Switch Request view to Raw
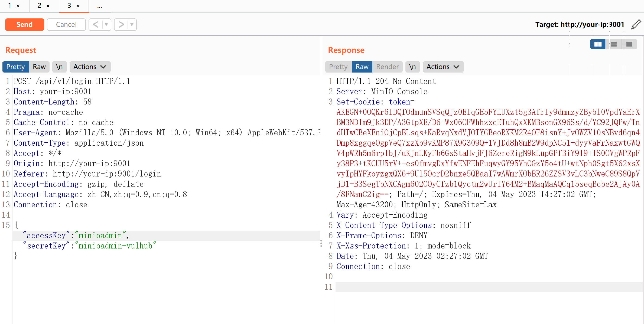The image size is (644, 324). [x=39, y=67]
